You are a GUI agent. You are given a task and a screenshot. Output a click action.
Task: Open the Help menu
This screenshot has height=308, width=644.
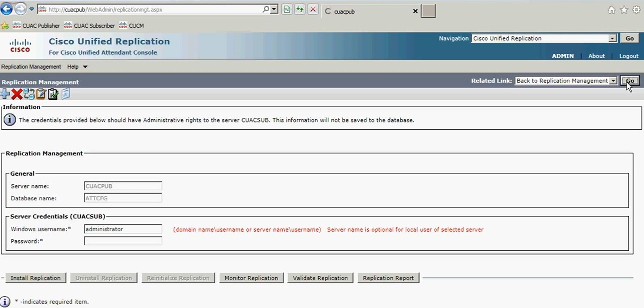click(73, 67)
